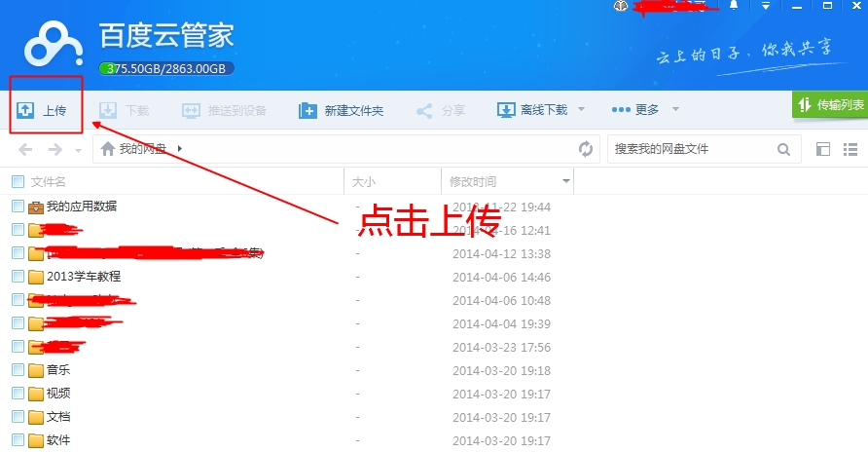Click the 文档 folder icon
Image resolution: width=868 pixels, height=452 pixels.
point(36,417)
